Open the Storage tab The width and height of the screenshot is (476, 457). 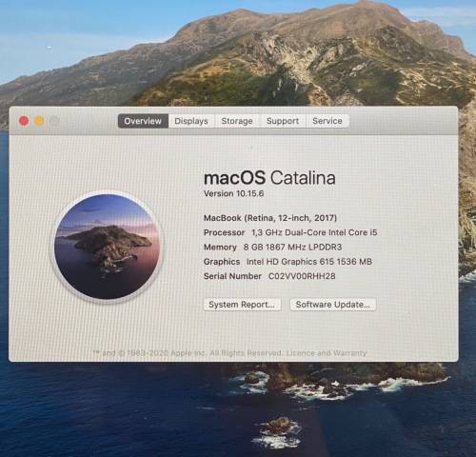point(237,121)
